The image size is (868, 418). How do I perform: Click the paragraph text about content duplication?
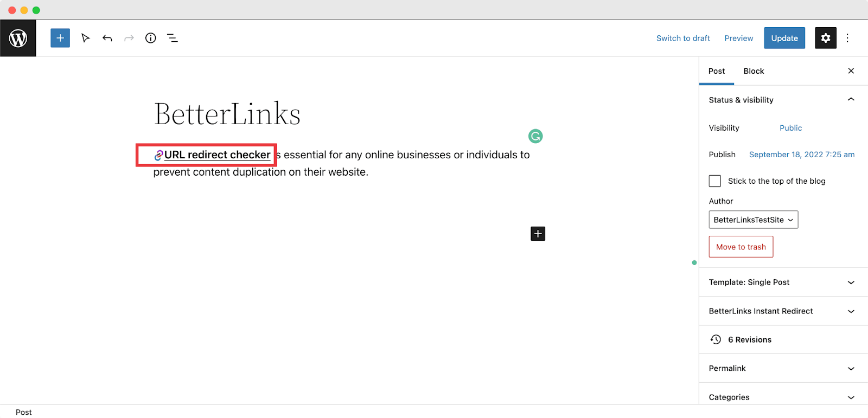click(x=342, y=163)
